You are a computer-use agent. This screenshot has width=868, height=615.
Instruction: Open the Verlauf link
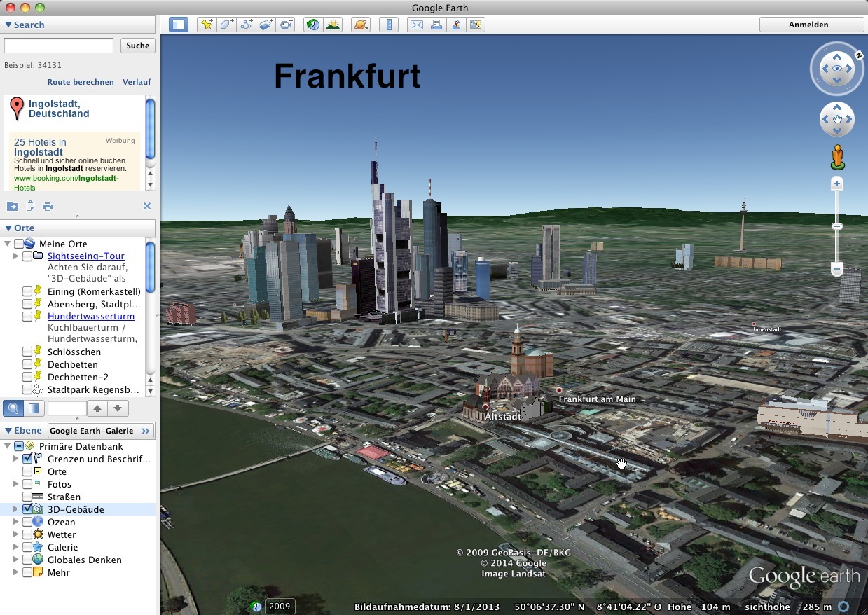(137, 82)
